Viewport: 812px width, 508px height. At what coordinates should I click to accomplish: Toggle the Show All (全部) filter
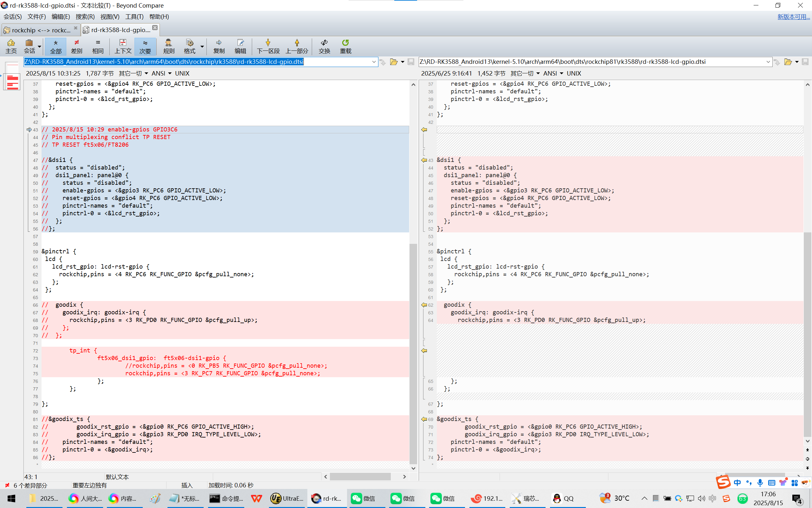[x=56, y=46]
